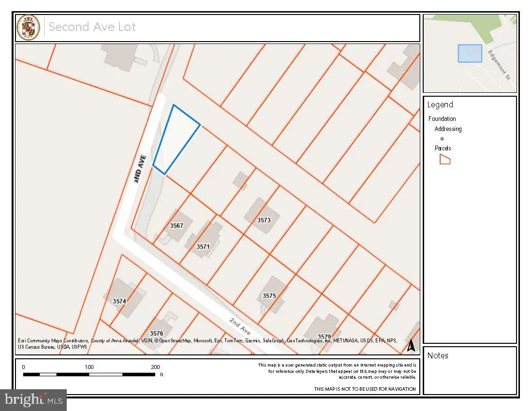Click the north arrow compass icon
This screenshot has width=532, height=411.
tap(411, 345)
